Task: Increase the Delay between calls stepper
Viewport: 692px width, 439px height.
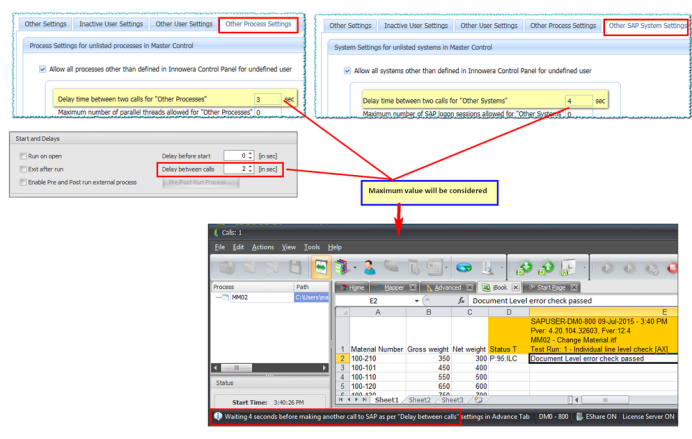Action: pyautogui.click(x=251, y=166)
